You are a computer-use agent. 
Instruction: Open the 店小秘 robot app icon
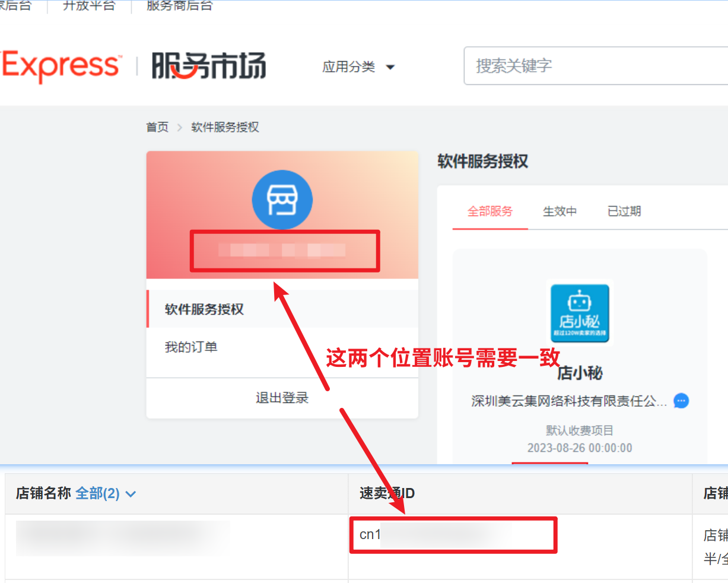pos(580,313)
